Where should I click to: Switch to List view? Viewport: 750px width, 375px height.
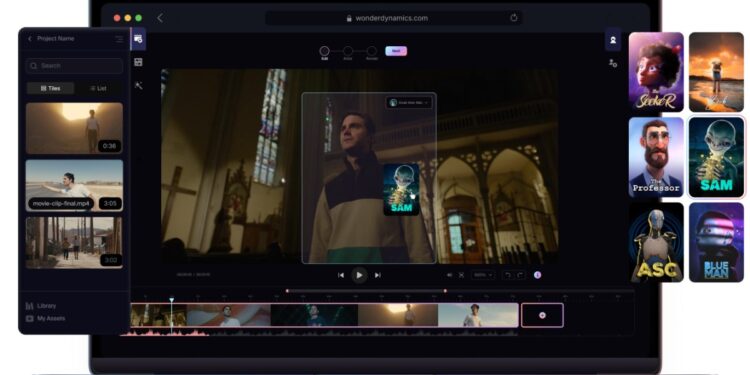[x=98, y=88]
